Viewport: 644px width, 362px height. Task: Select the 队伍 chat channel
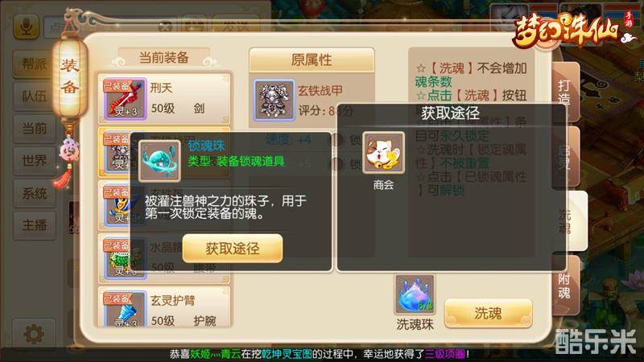pyautogui.click(x=35, y=97)
